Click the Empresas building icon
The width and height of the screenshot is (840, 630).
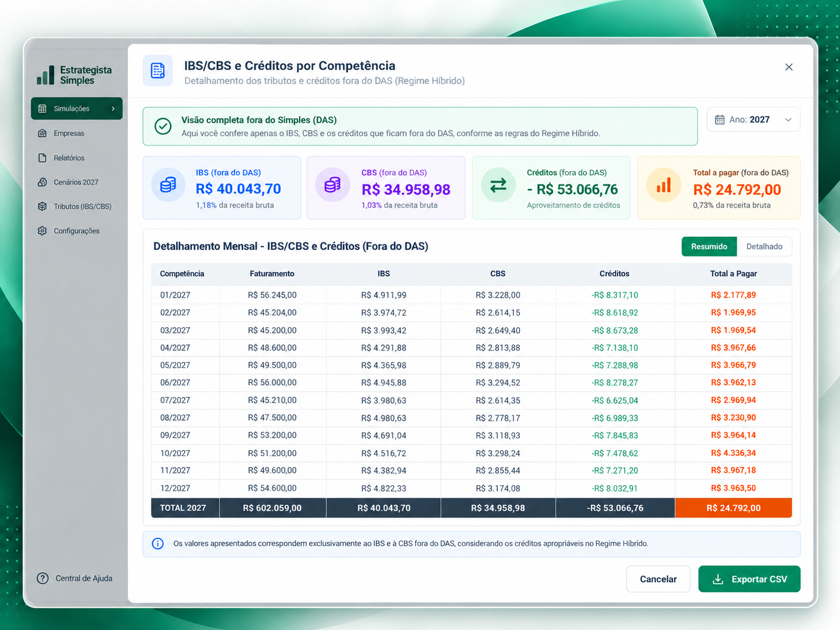point(42,133)
